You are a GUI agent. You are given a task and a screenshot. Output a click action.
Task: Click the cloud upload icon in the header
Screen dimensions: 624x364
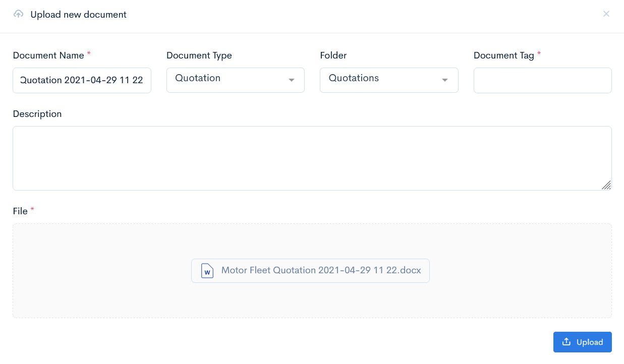(x=19, y=14)
